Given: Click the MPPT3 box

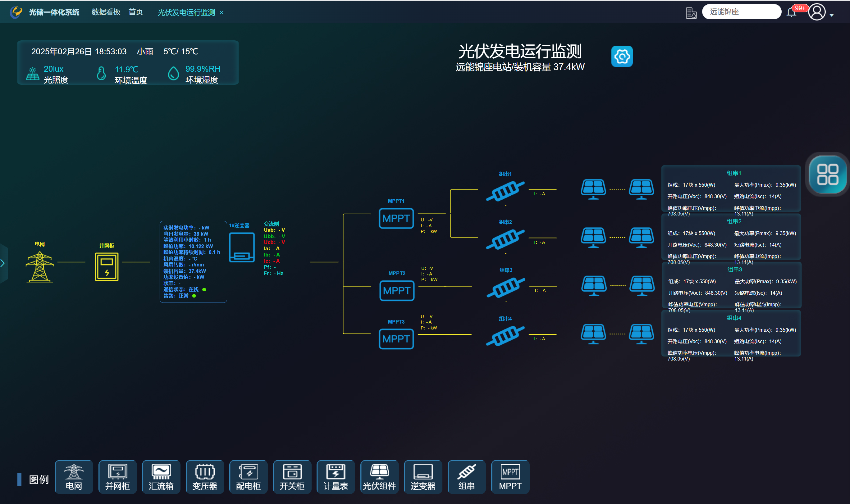Looking at the screenshot, I should coord(396,339).
